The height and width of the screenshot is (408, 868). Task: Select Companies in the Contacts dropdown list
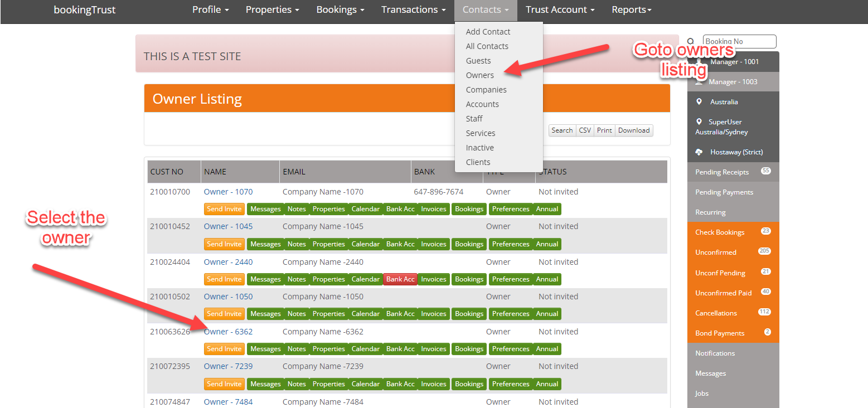[x=486, y=90]
